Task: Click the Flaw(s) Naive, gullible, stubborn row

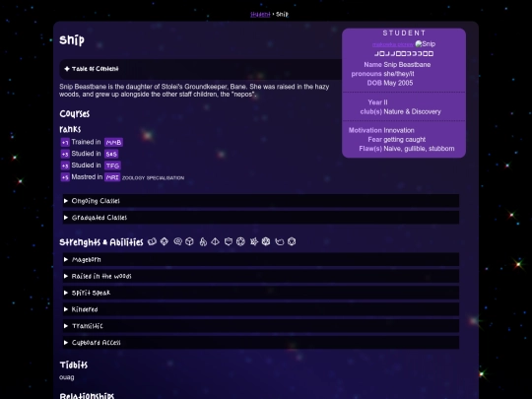Action: [x=407, y=149]
